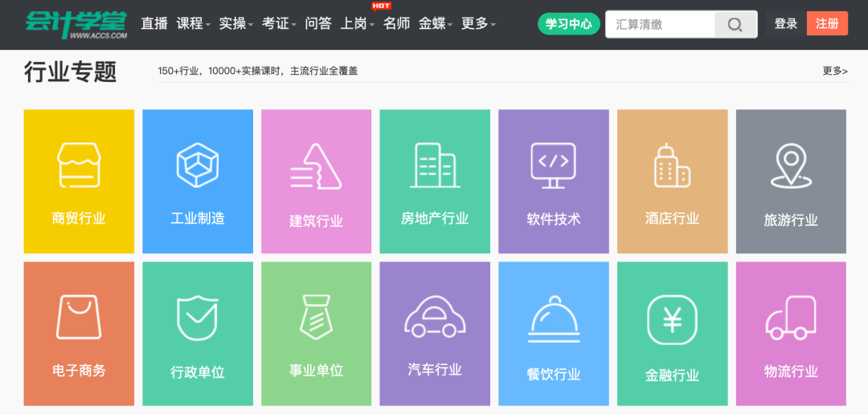The height and width of the screenshot is (415, 868).
Task: Click the orange 注册 button
Action: coord(827,24)
